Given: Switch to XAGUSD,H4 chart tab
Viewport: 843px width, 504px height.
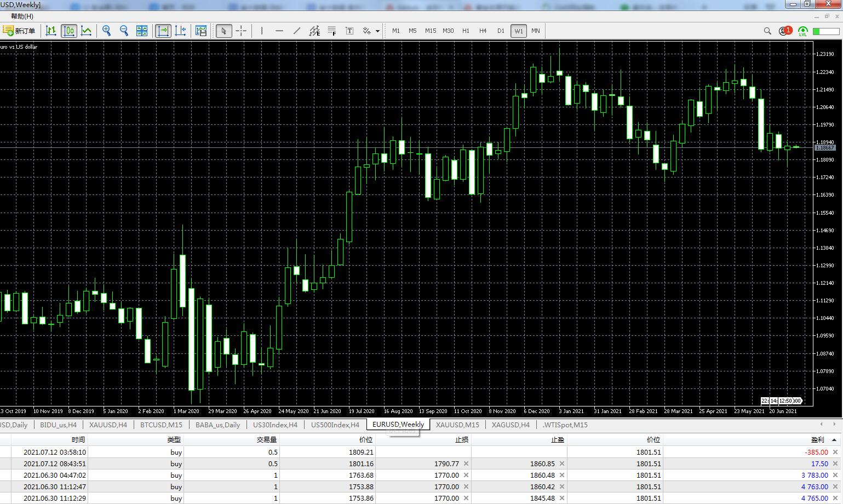Looking at the screenshot, I should tap(511, 425).
